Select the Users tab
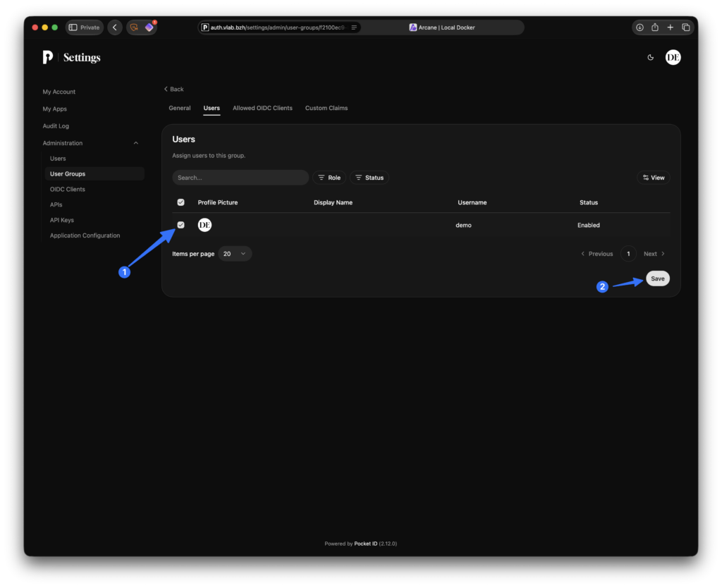Viewport: 722px width, 588px height. click(212, 108)
